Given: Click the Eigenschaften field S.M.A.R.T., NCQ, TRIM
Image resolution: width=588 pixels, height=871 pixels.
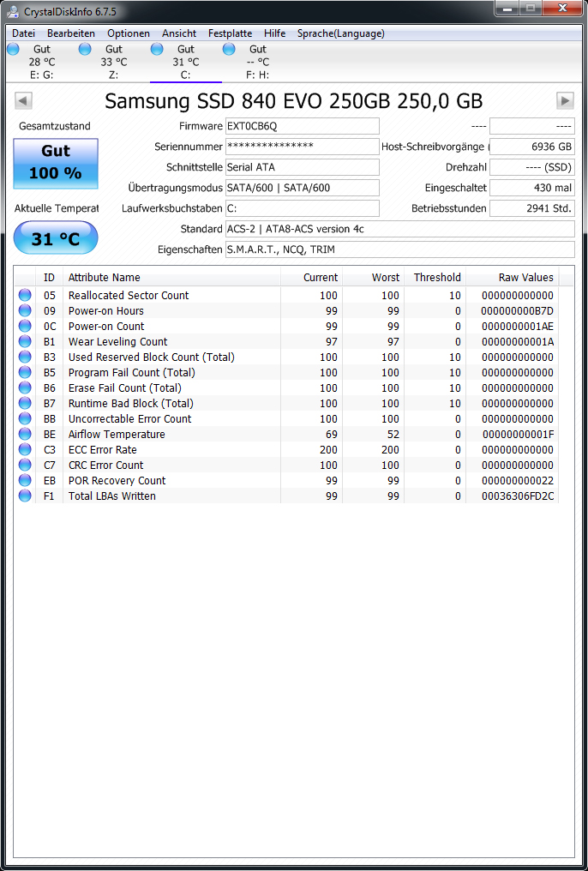Looking at the screenshot, I should tap(399, 249).
